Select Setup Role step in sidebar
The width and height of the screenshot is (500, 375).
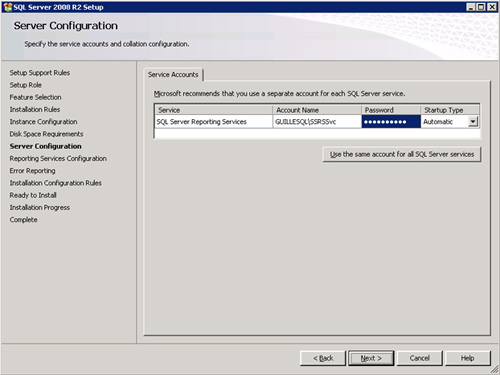pyautogui.click(x=26, y=85)
